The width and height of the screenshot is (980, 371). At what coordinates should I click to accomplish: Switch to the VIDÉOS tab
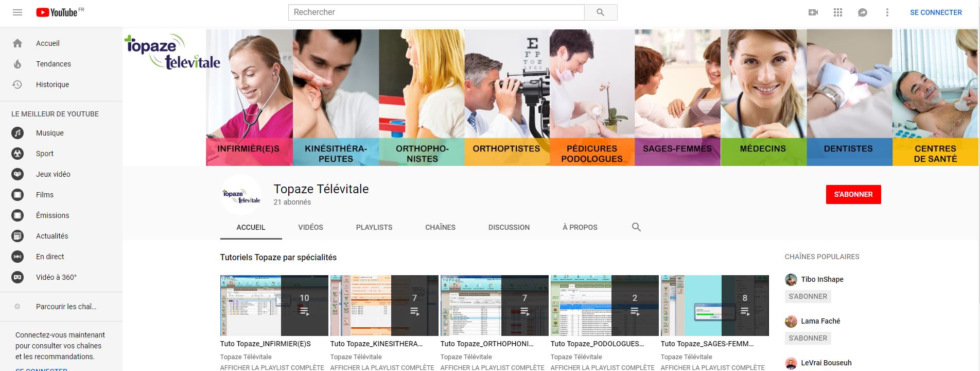pos(310,227)
